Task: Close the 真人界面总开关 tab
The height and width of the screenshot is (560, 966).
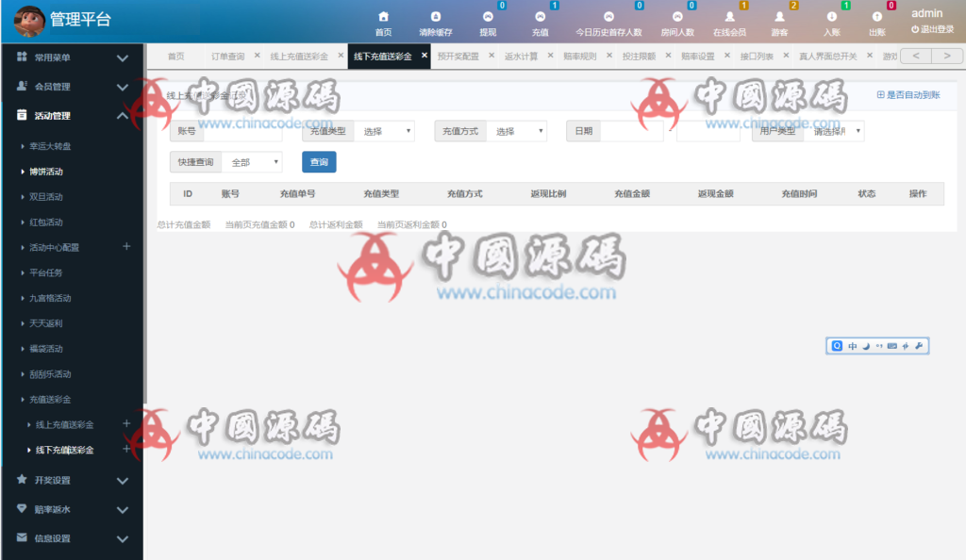Action: 870,56
